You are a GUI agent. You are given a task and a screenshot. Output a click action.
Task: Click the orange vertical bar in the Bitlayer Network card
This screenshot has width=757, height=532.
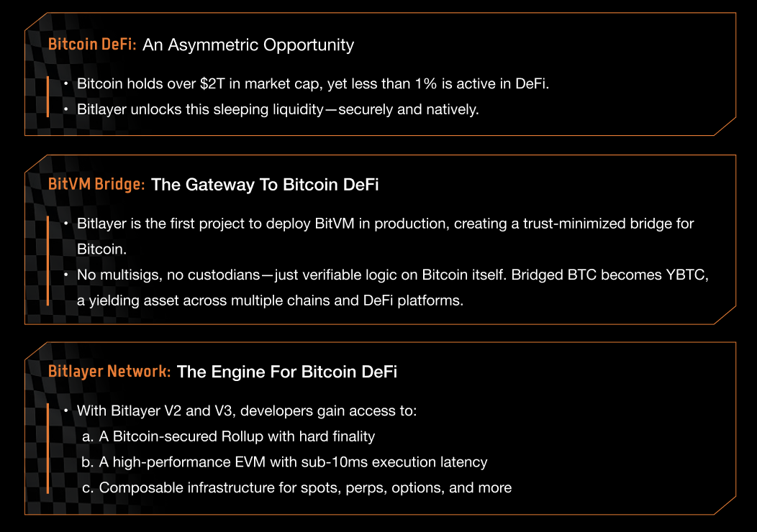click(x=47, y=449)
